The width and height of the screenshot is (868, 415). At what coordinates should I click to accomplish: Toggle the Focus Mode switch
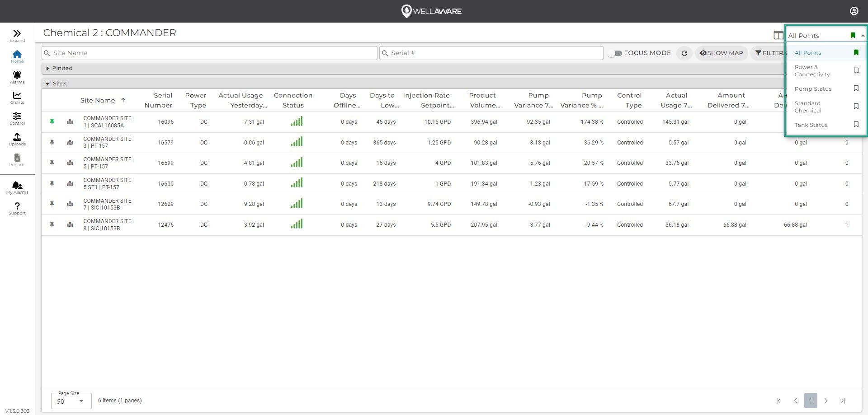point(614,53)
